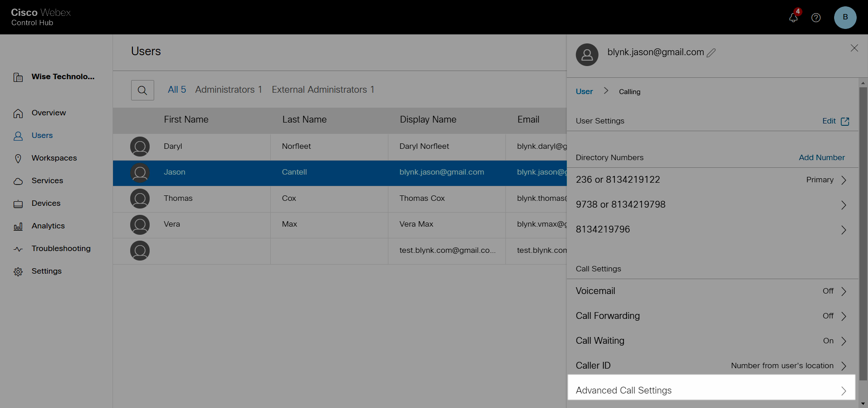Open the notifications bell
Screen dimensions: 868x408
click(x=793, y=18)
